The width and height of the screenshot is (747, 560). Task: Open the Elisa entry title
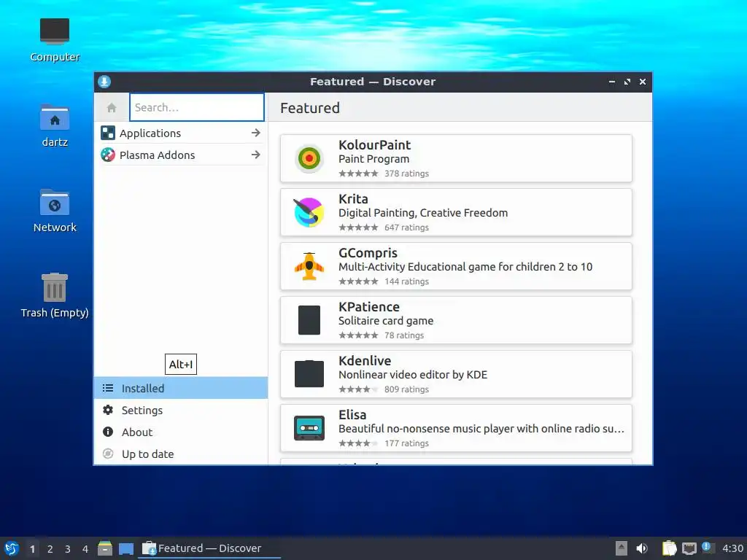[352, 414]
